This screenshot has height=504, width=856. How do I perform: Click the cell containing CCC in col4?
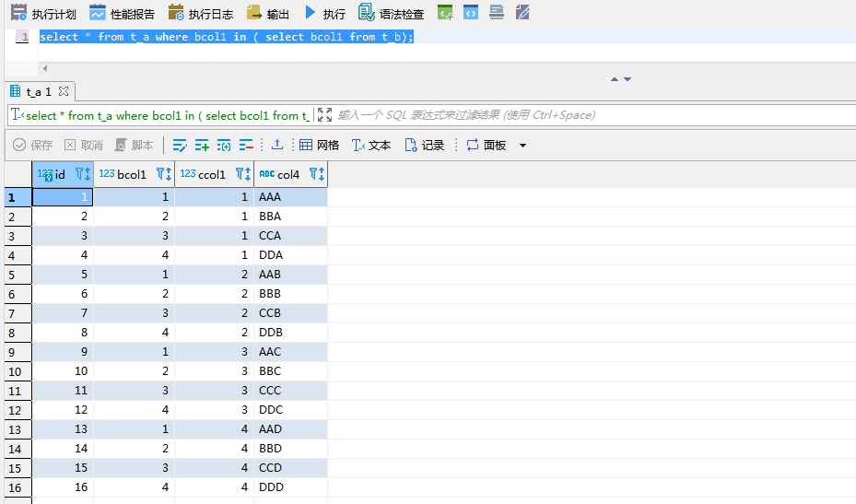[290, 391]
